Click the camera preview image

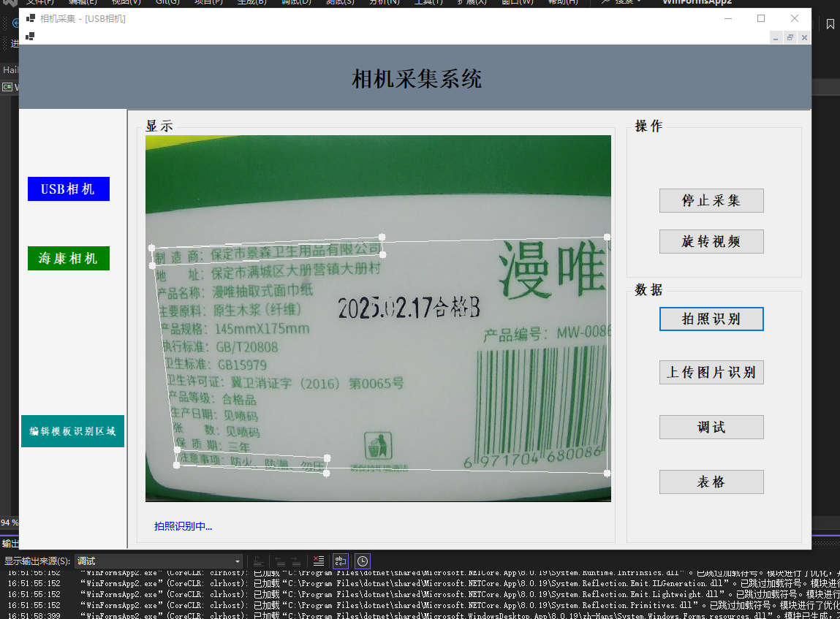pos(378,319)
